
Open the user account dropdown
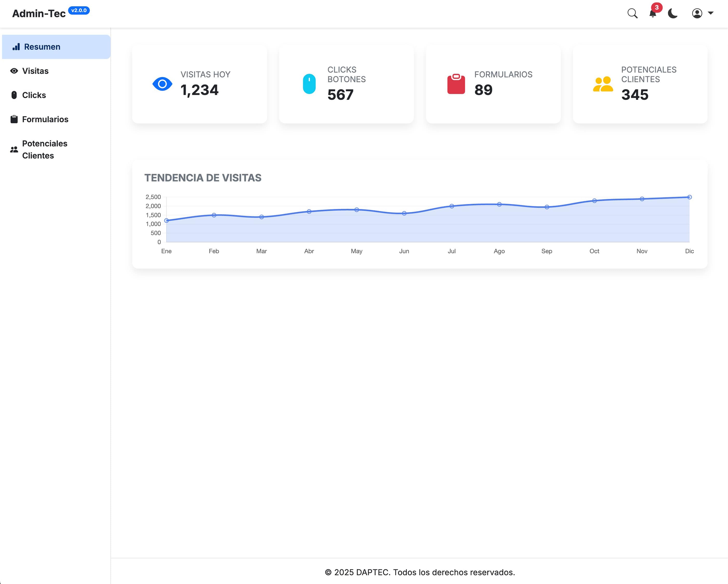point(697,13)
